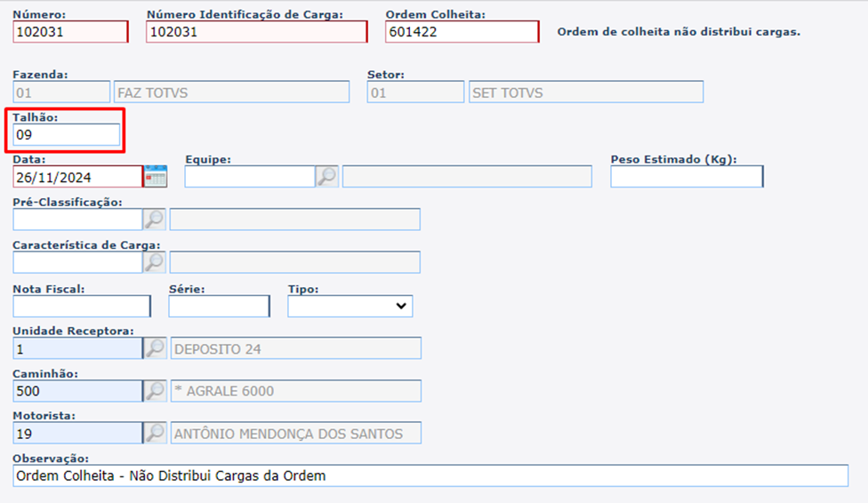Image resolution: width=868 pixels, height=503 pixels.
Task: Click the Data date field
Action: pyautogui.click(x=77, y=177)
